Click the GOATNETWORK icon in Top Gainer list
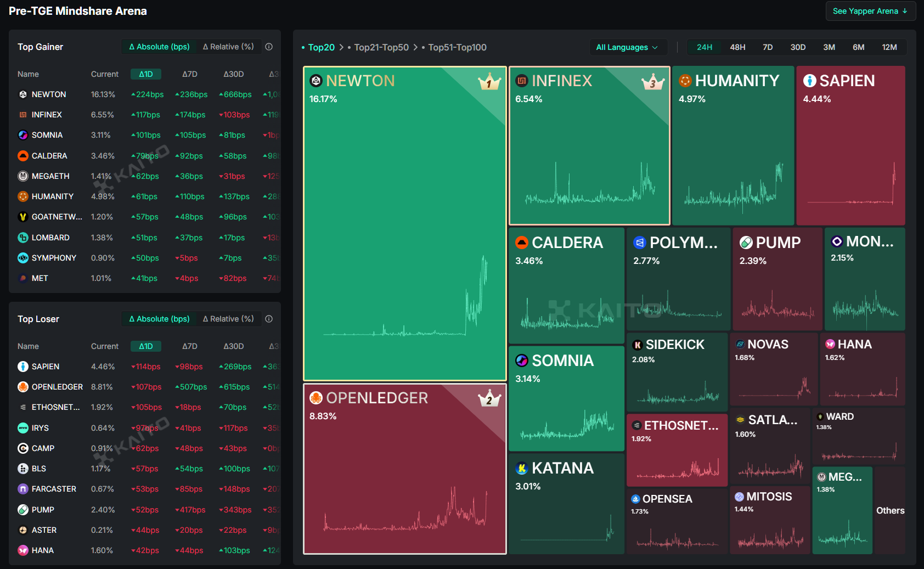This screenshot has width=924, height=569. click(x=23, y=217)
